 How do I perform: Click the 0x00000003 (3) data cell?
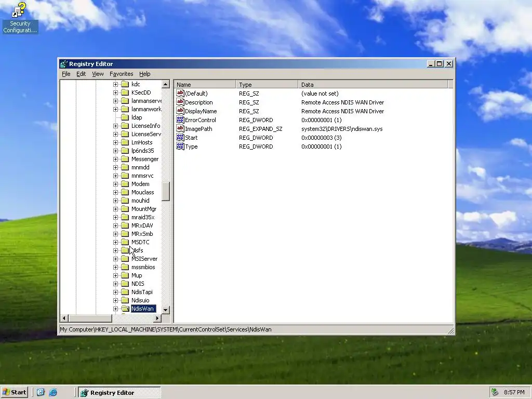click(321, 138)
